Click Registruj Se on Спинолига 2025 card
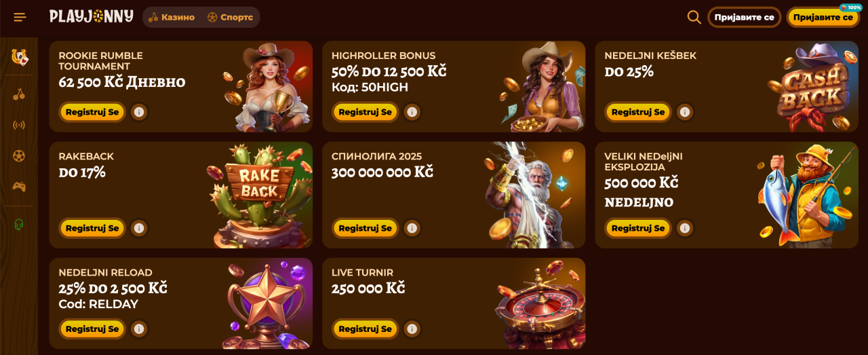Image resolution: width=868 pixels, height=355 pixels. [x=365, y=228]
